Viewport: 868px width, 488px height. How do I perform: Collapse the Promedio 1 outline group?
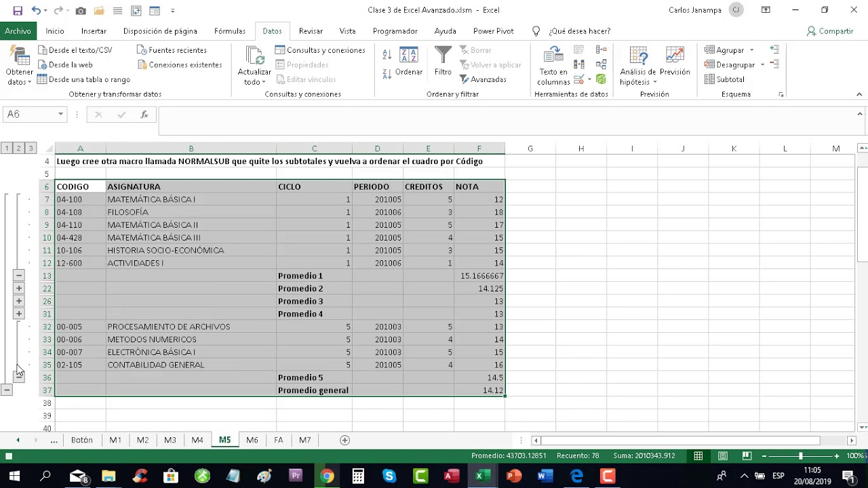click(x=19, y=276)
